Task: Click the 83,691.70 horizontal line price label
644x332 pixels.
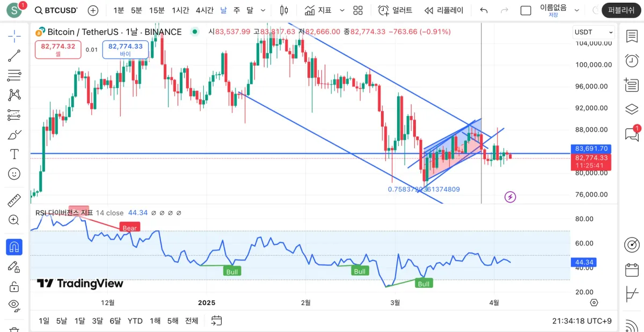Action: click(x=591, y=148)
